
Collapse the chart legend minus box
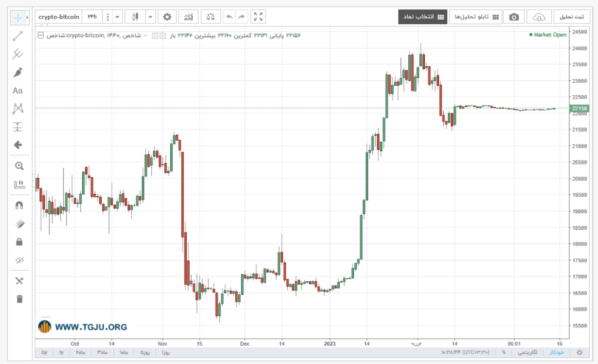pyautogui.click(x=41, y=35)
